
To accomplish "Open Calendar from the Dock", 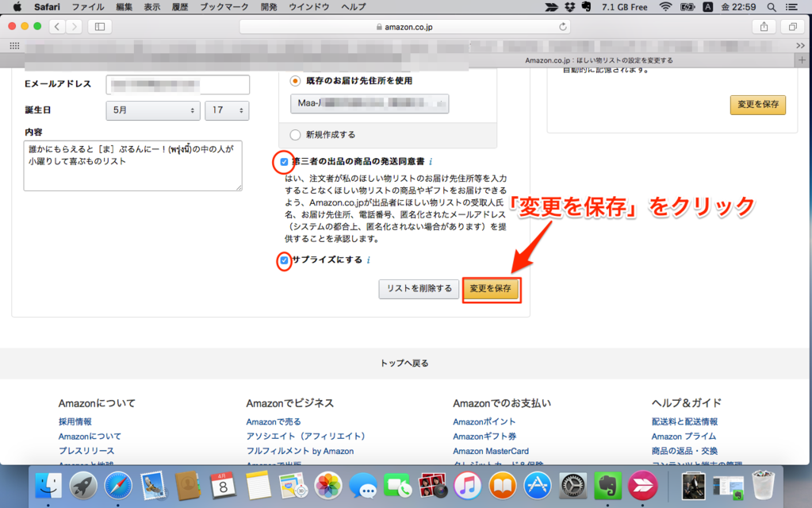I will pos(223,486).
